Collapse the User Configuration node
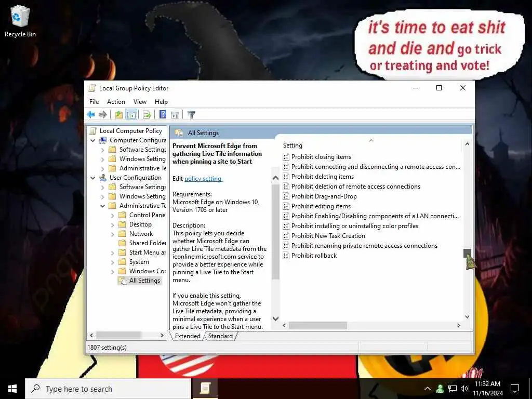 [x=92, y=178]
